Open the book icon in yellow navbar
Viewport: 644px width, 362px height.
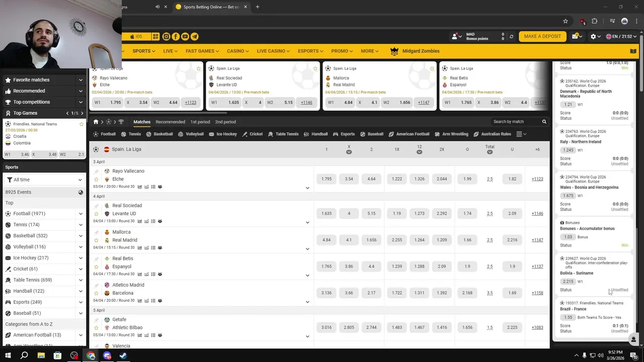coord(633,51)
